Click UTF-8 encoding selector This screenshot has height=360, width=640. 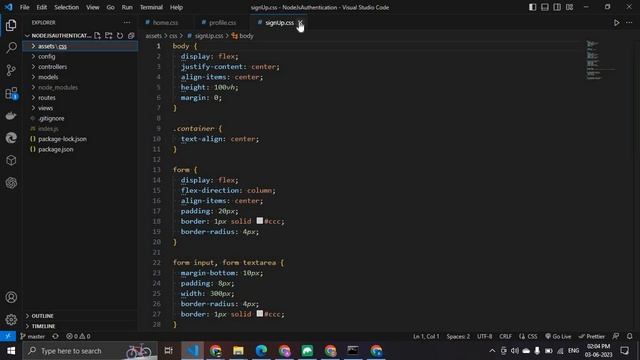[484, 336]
